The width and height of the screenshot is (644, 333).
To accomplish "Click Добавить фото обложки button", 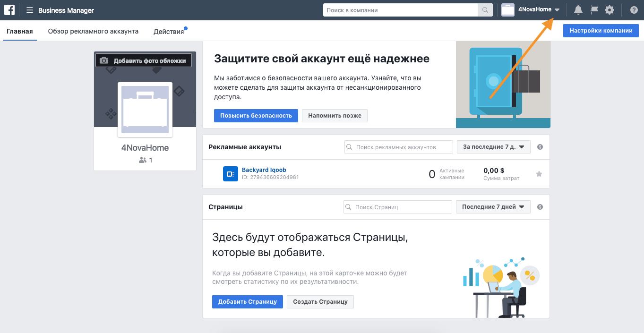I will 144,60.
